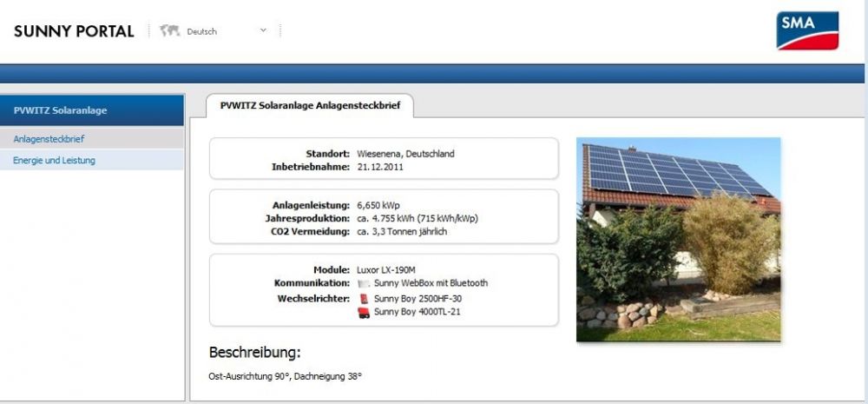Click the Kommunikation label
The height and width of the screenshot is (404, 868).
(312, 283)
